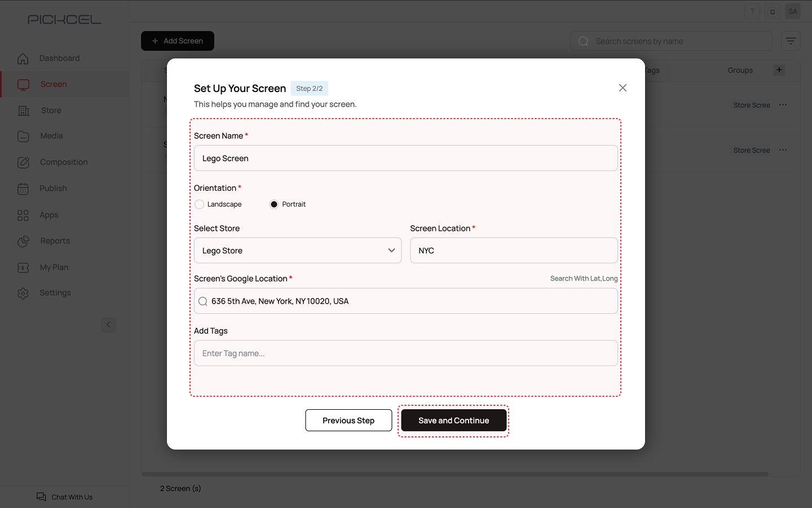Collapse the sidebar with the chevron arrow
Image resolution: width=812 pixels, height=508 pixels.
click(109, 325)
